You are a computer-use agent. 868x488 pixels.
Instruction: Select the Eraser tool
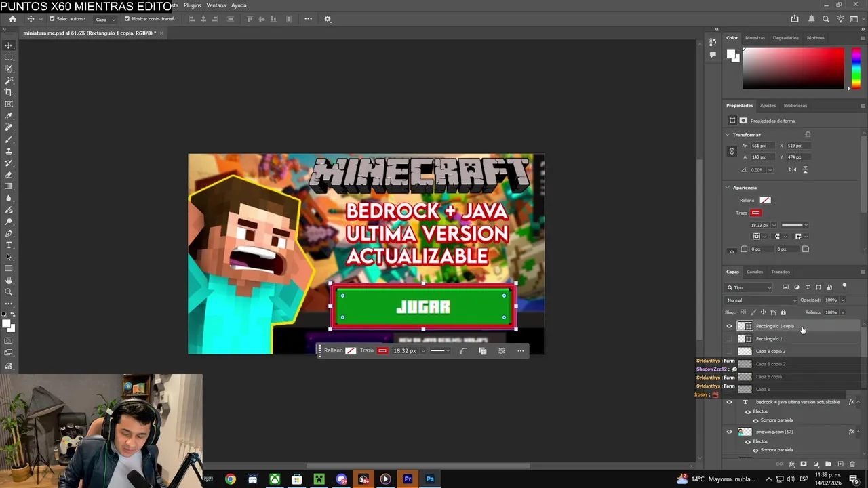point(9,175)
